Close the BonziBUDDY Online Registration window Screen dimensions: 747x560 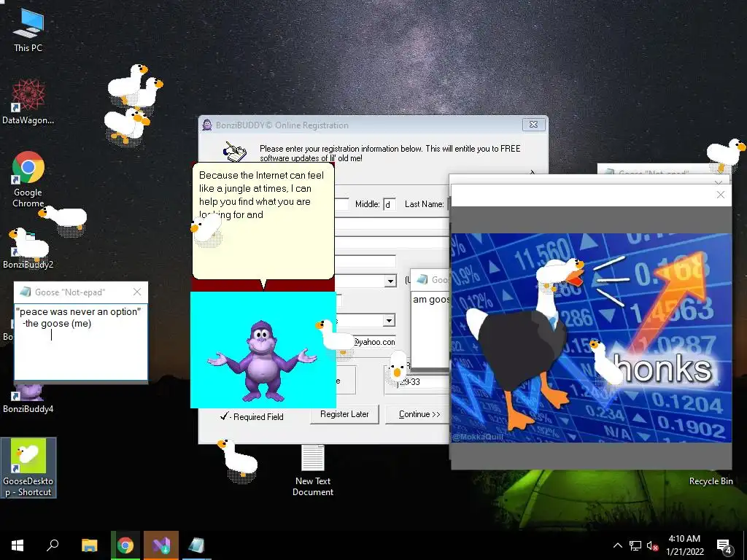point(533,124)
